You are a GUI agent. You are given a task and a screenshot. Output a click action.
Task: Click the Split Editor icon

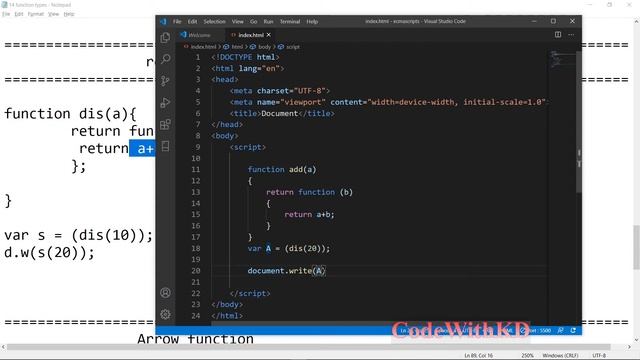[x=558, y=35]
